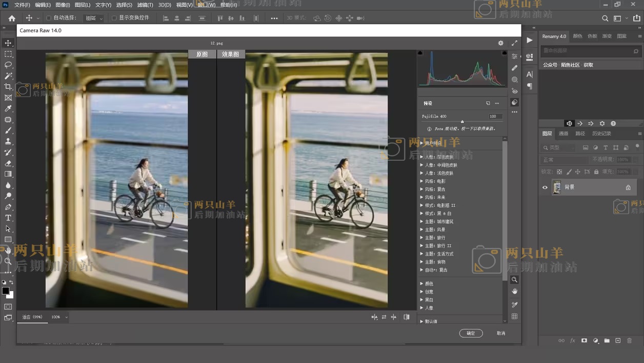Open the 100% zoom level dropdown

click(x=59, y=317)
